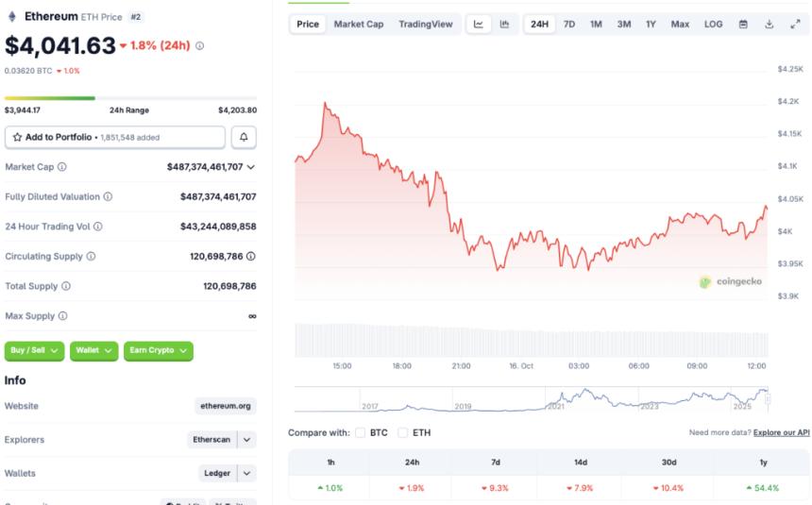Expand the Etherscan explorers dropdown
The height and width of the screenshot is (505, 812).
[246, 440]
